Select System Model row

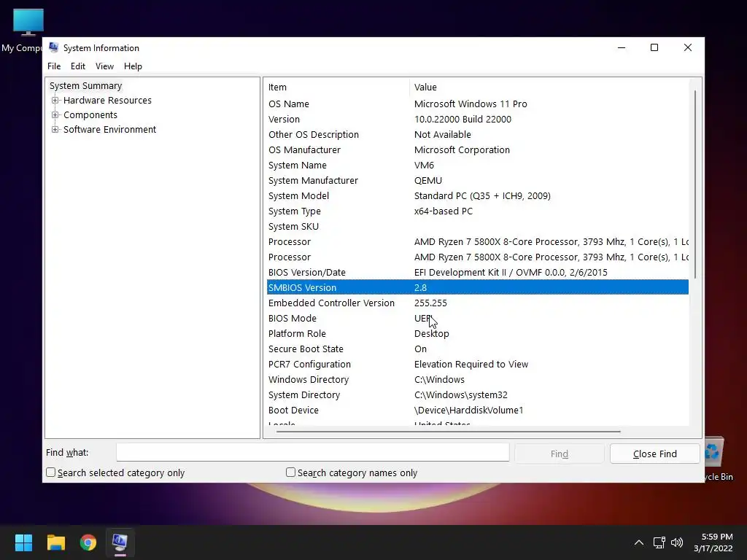[477, 195]
